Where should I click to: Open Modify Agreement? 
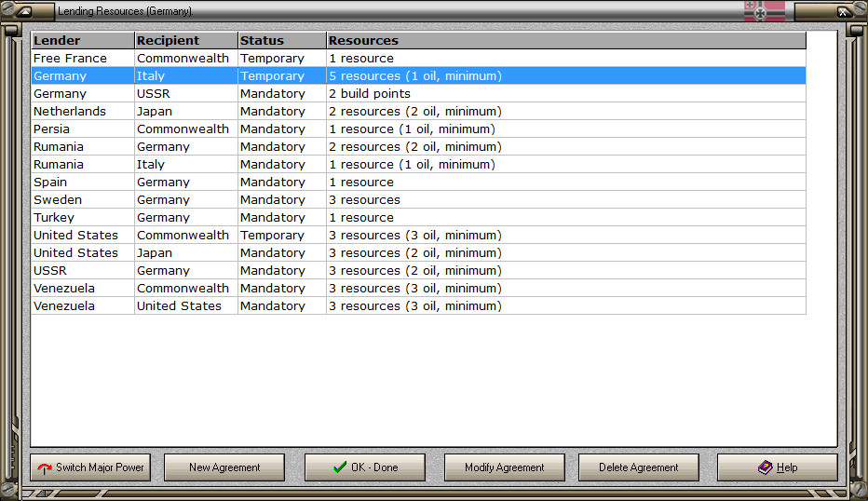pyautogui.click(x=504, y=467)
